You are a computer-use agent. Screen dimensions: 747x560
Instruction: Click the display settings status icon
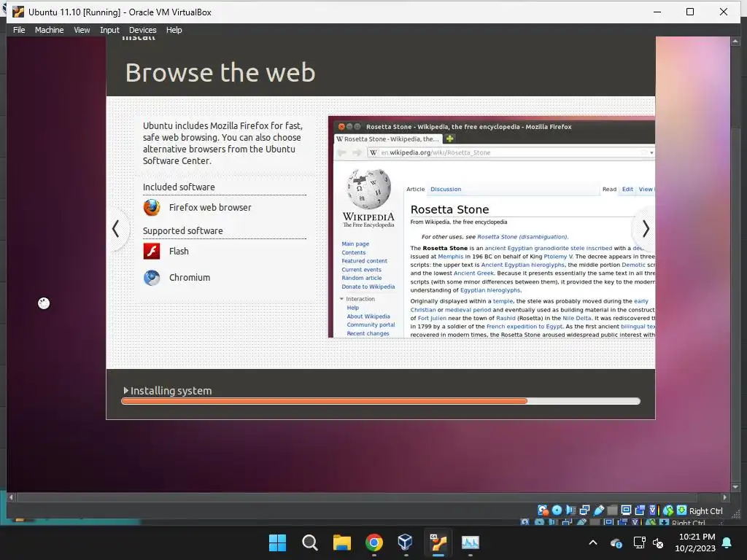pos(626,510)
